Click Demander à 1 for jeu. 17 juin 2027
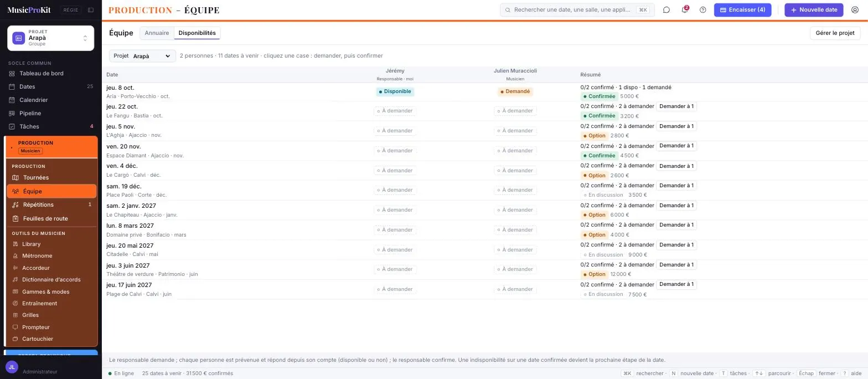 point(676,284)
